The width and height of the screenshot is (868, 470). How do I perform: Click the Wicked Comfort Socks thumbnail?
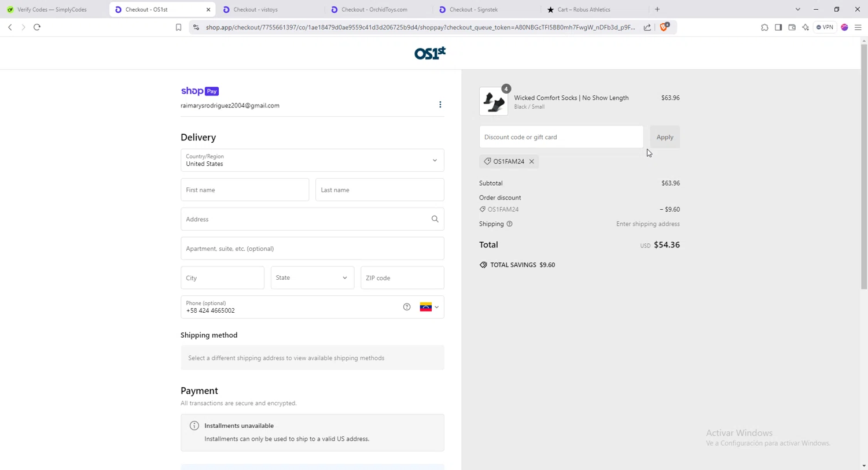[x=494, y=102]
